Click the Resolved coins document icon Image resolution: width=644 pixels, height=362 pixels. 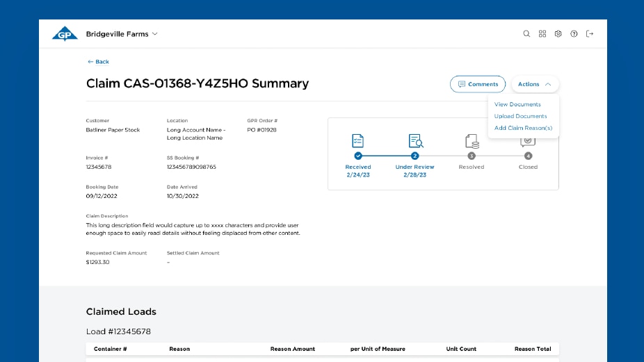(x=472, y=141)
